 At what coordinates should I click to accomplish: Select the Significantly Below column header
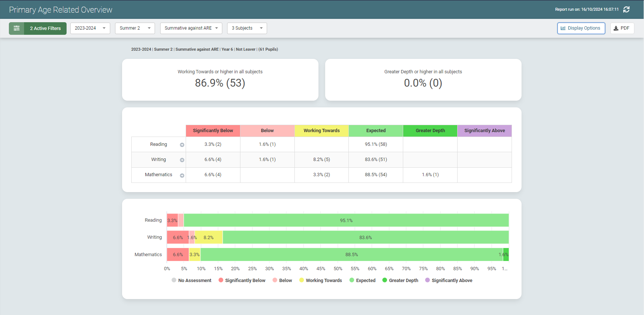point(213,131)
